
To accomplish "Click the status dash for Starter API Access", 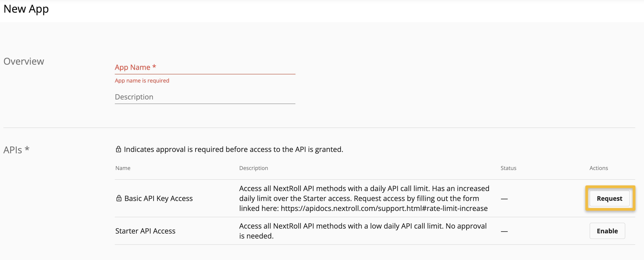I will click(x=504, y=232).
